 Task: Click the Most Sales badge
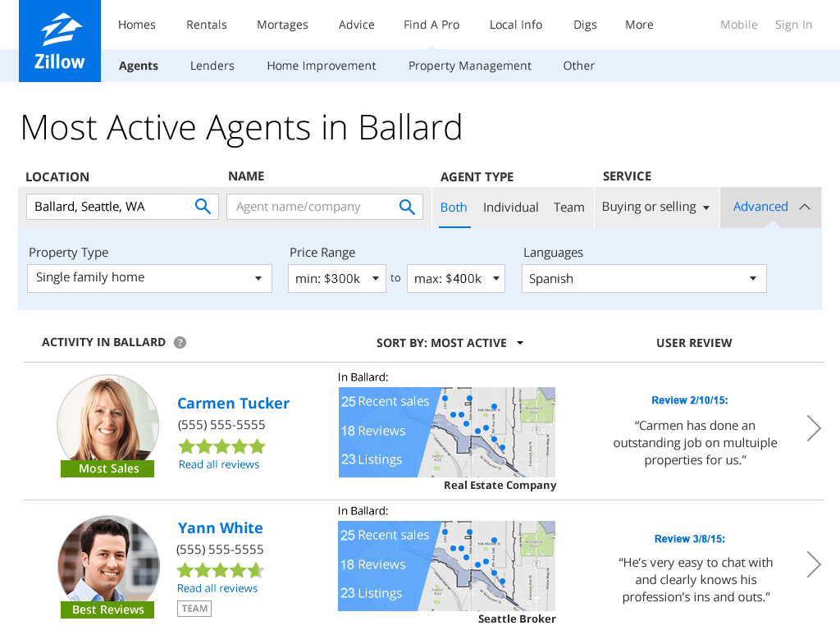point(107,468)
